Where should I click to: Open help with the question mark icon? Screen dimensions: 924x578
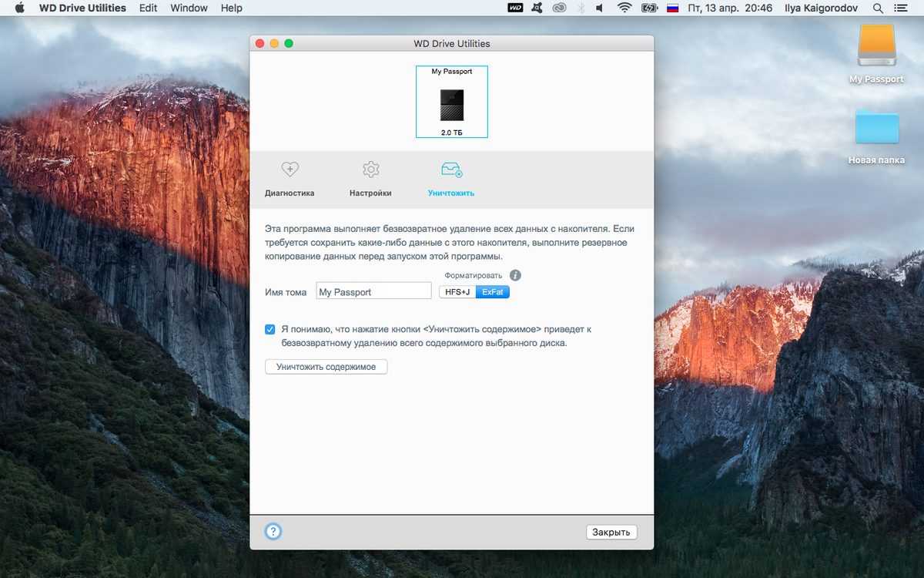pyautogui.click(x=273, y=531)
